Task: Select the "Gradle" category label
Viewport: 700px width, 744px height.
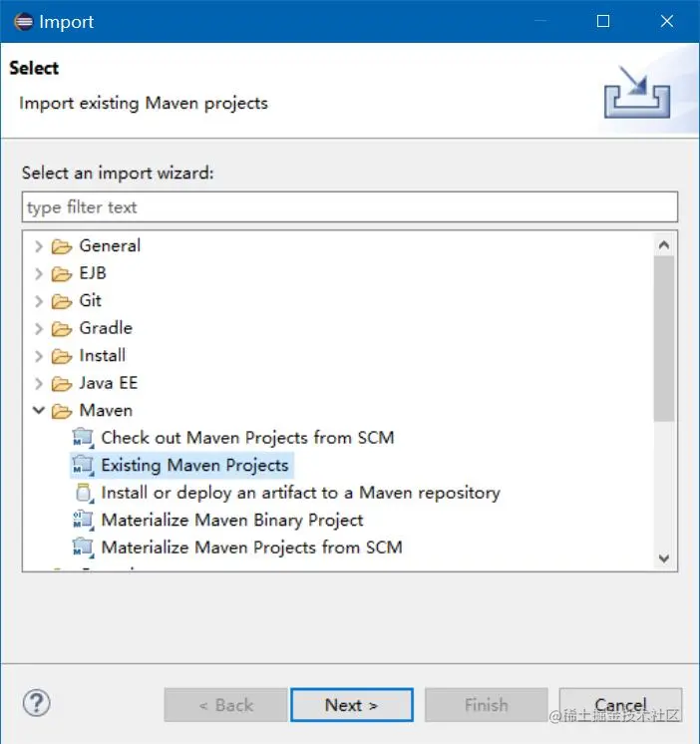Action: click(x=106, y=328)
